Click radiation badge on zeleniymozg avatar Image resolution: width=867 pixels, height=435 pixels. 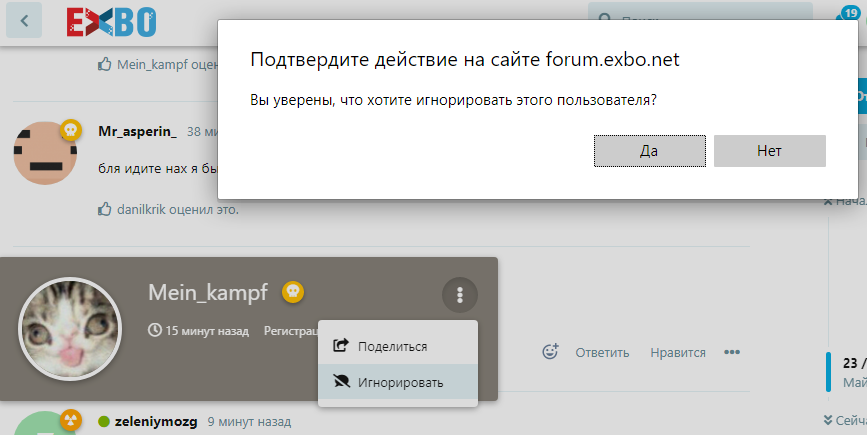(x=70, y=420)
